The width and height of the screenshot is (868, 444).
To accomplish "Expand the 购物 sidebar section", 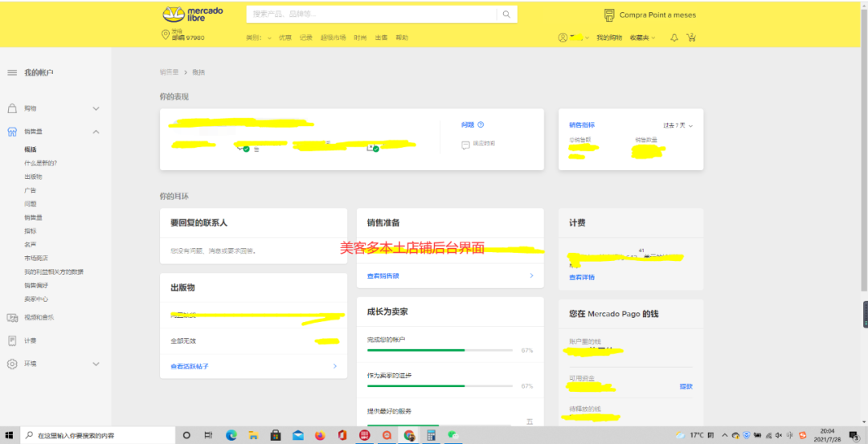I will tap(96, 108).
